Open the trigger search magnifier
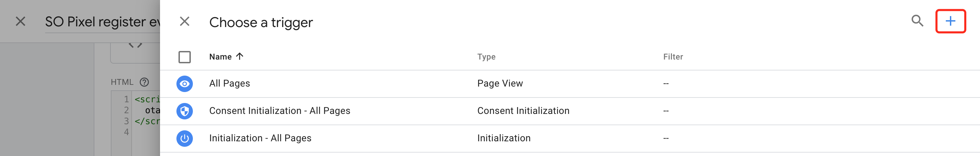 pyautogui.click(x=917, y=21)
